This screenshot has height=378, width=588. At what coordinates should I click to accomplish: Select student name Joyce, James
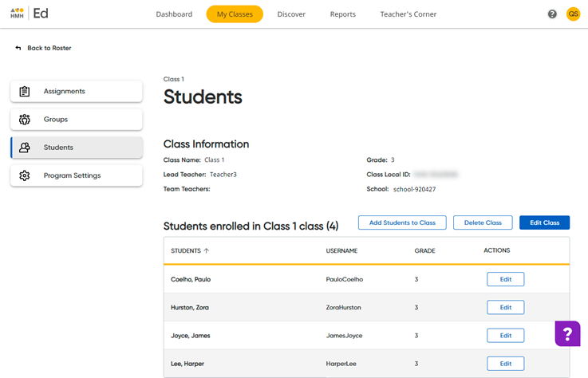tap(191, 336)
